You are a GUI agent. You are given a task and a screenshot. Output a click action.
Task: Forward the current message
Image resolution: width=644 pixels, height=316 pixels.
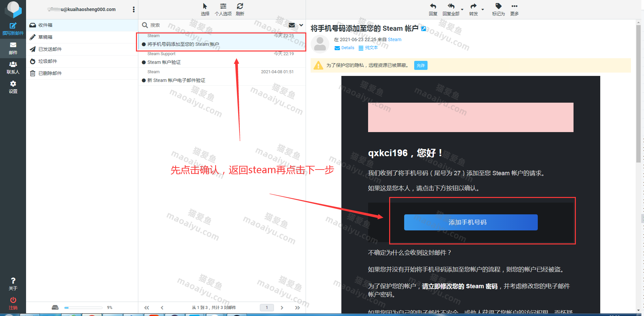(473, 9)
